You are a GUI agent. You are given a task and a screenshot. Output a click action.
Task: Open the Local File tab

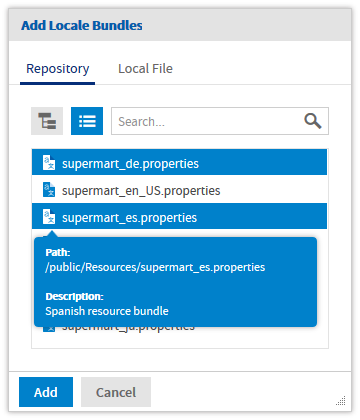click(x=145, y=69)
